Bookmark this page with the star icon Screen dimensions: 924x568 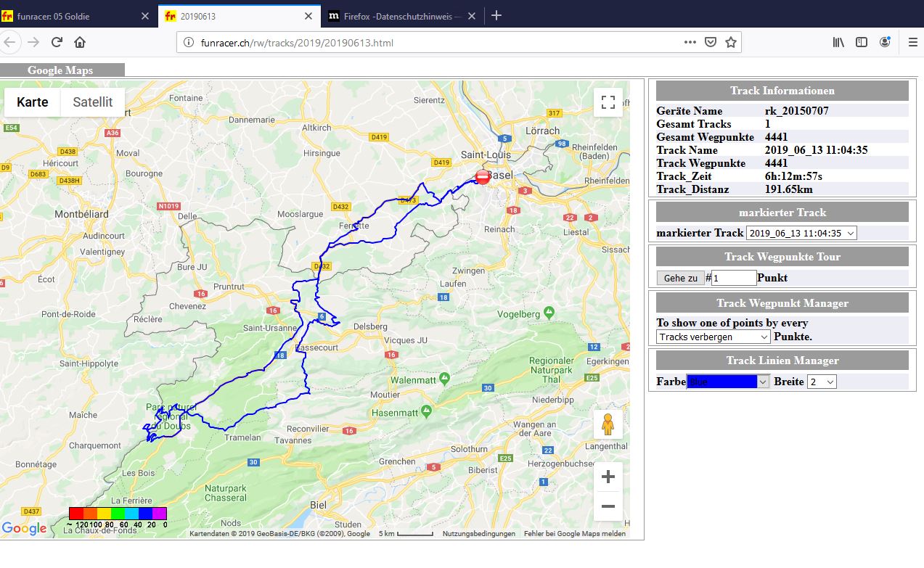(x=731, y=42)
